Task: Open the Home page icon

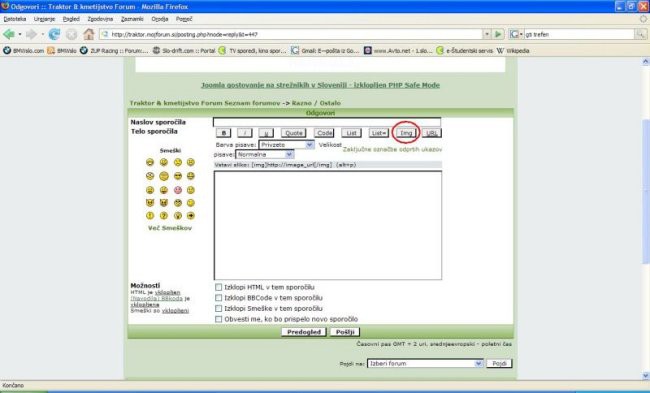Action: pyautogui.click(x=88, y=34)
